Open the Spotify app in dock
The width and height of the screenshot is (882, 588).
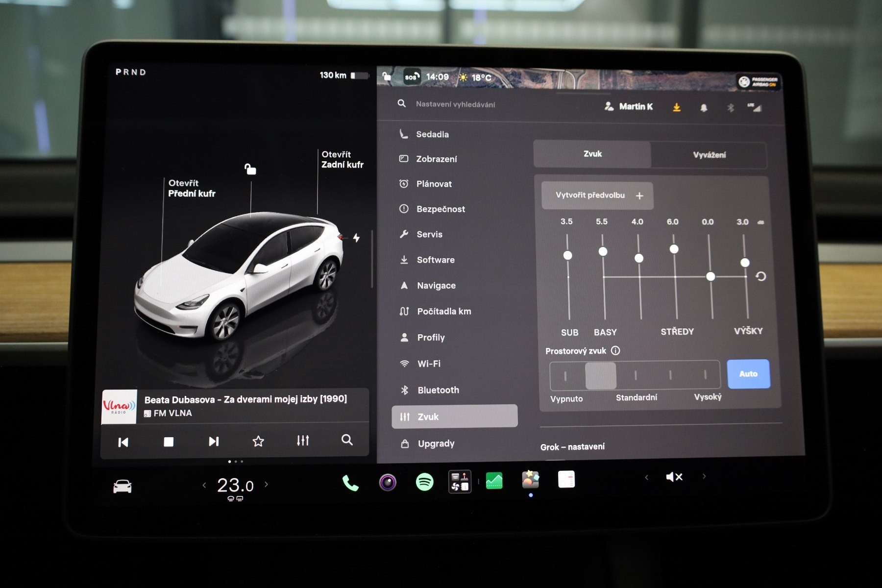tap(424, 482)
